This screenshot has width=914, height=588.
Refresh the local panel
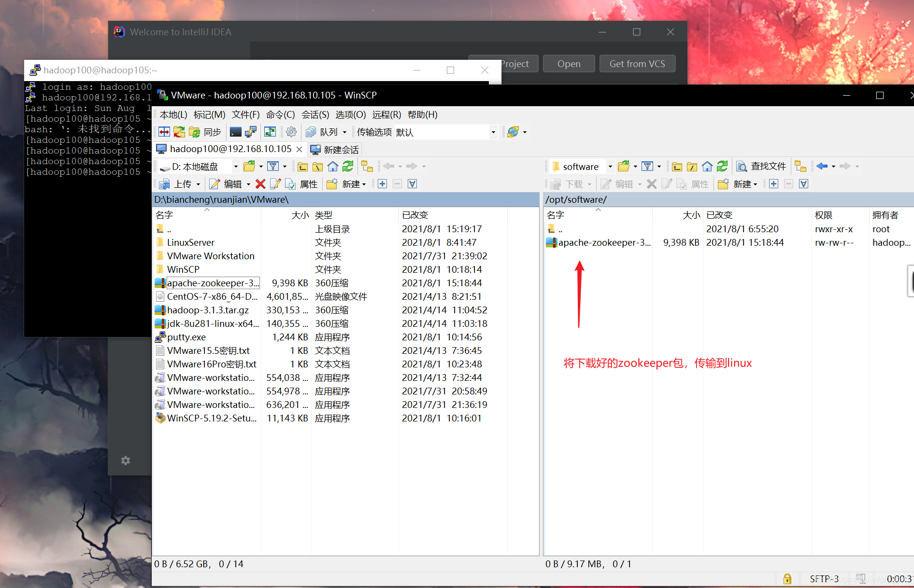click(348, 167)
